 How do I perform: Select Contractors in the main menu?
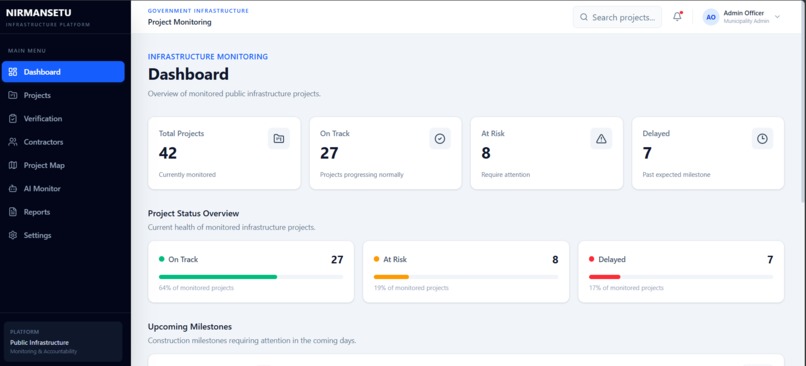coord(63,142)
